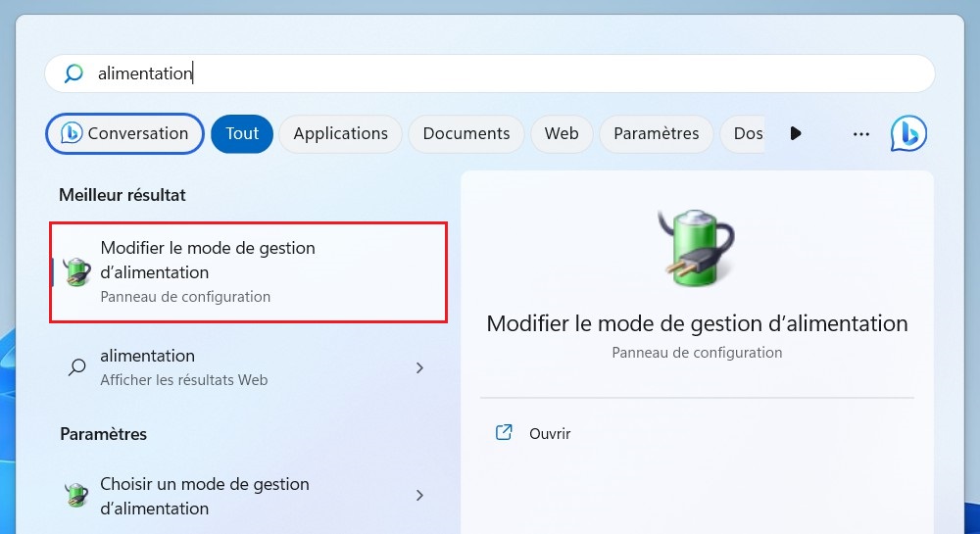Click search icon beside 'Afficher les résultats Web'
The height and width of the screenshot is (534, 980).
click(x=76, y=366)
